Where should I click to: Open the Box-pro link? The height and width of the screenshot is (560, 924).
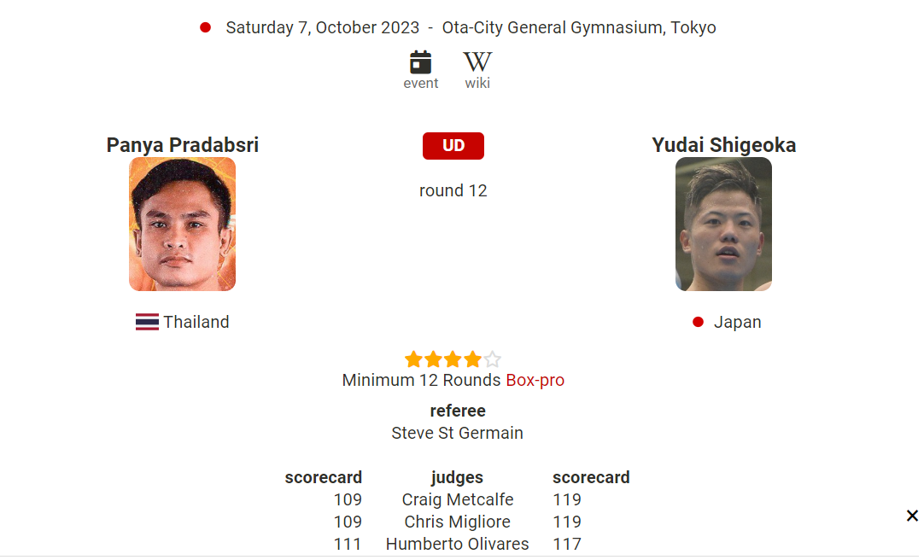[535, 381]
